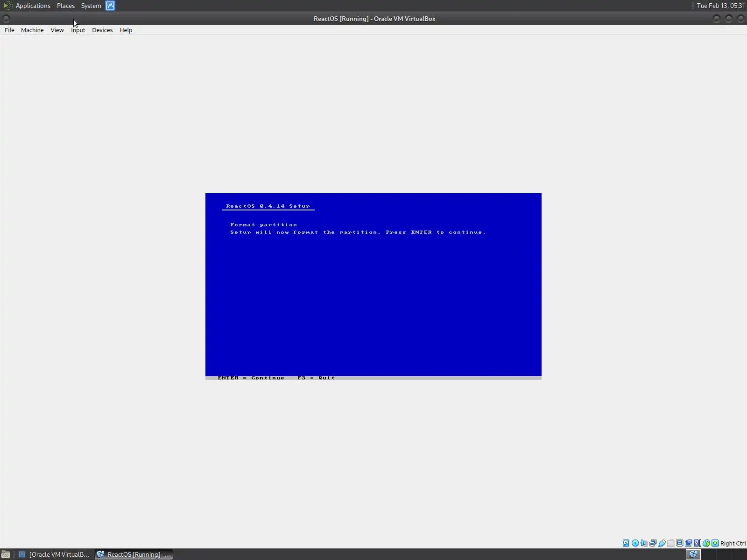Select the ReactOS [Running] taskbar entry
This screenshot has width=747, height=560.
(x=134, y=554)
